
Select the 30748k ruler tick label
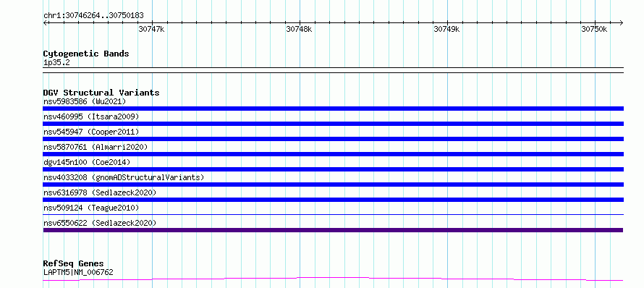pyautogui.click(x=299, y=29)
